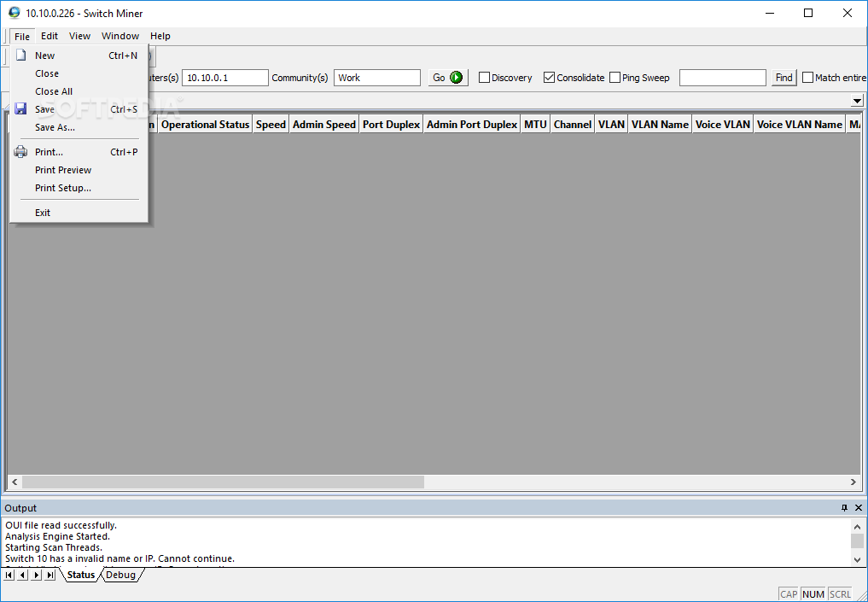Maximize the Switch Miner window
This screenshot has height=602, width=868.
[808, 13]
